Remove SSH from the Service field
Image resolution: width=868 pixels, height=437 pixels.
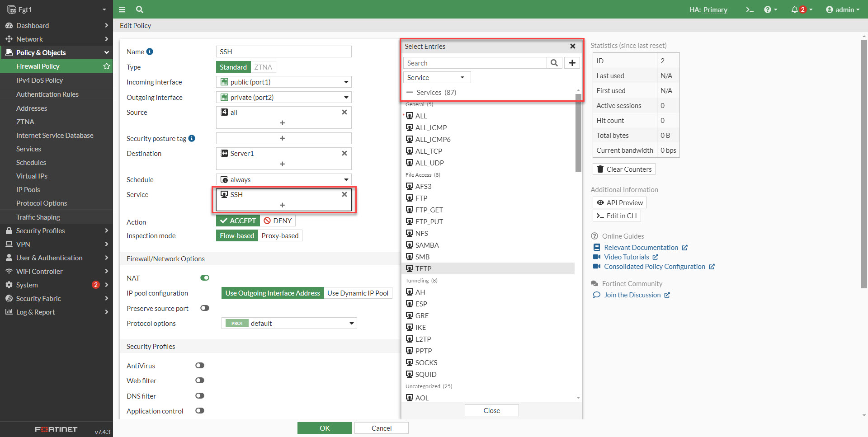[x=344, y=194]
